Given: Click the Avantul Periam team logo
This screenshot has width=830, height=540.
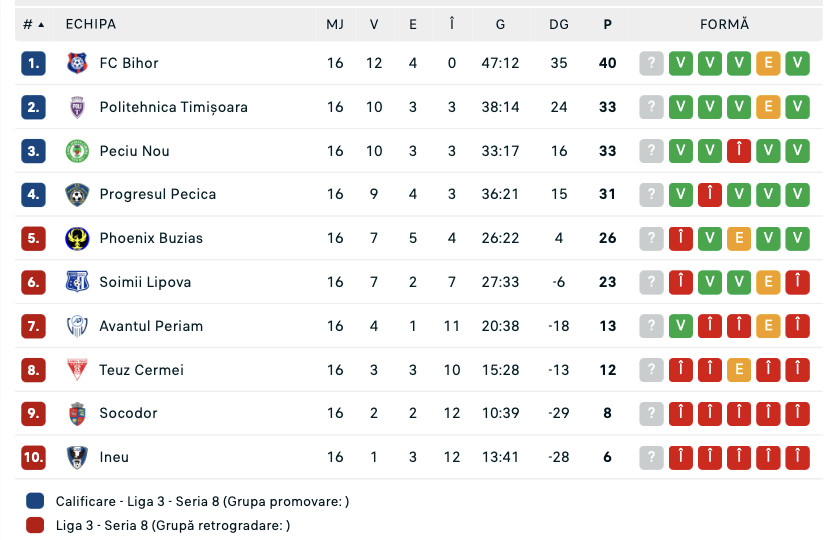Looking at the screenshot, I should click(x=77, y=326).
